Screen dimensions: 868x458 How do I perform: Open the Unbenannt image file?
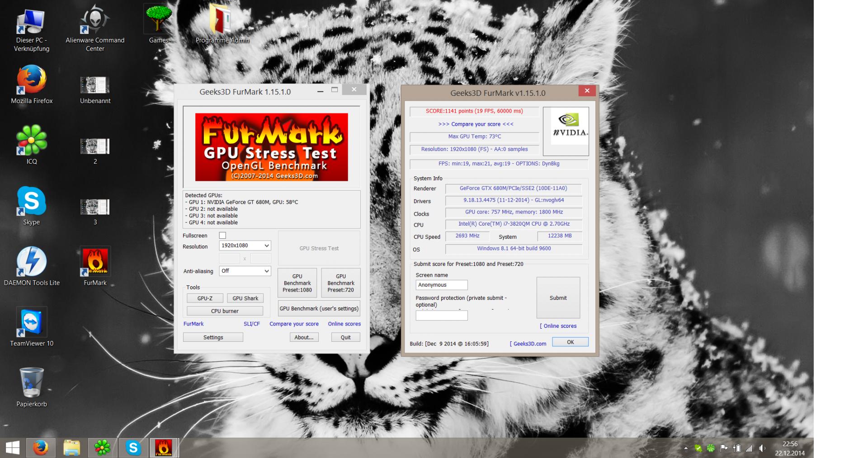point(95,90)
